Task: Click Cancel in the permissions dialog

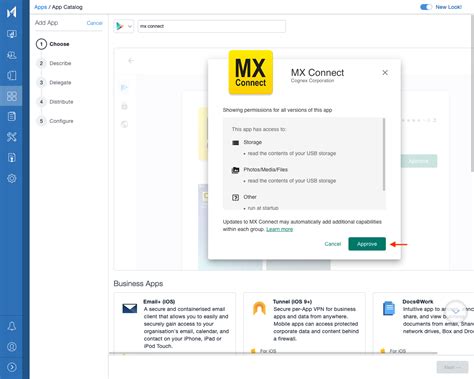Action: [x=333, y=244]
